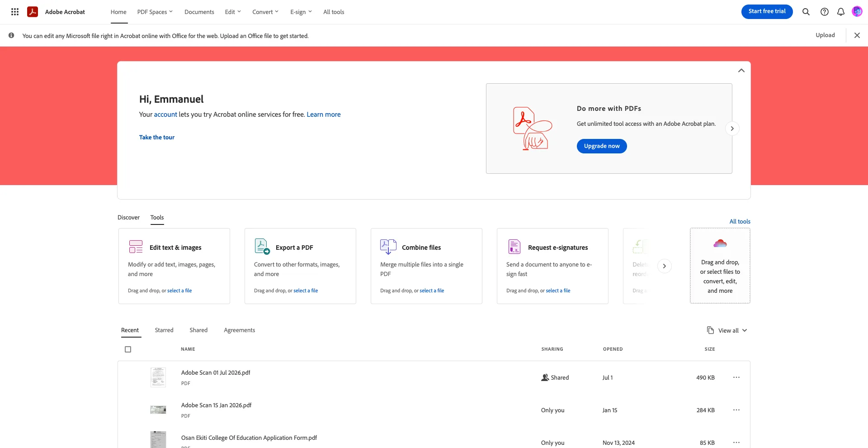Select the Tools tab

point(157,217)
